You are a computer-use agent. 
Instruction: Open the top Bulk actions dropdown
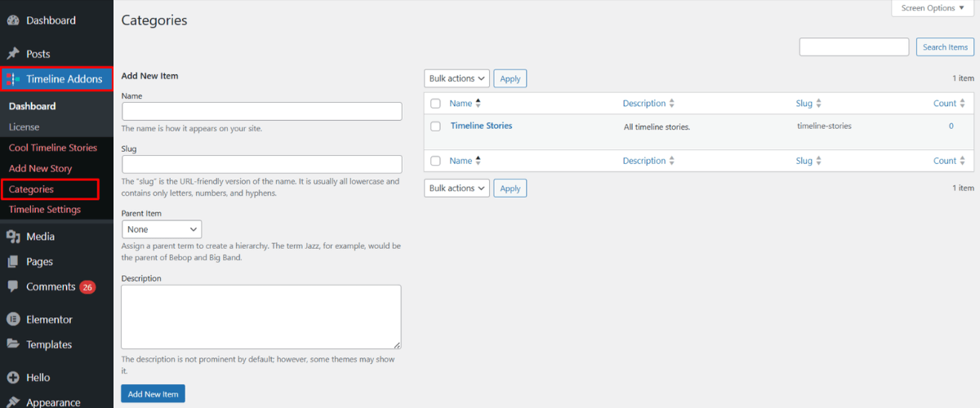(457, 78)
